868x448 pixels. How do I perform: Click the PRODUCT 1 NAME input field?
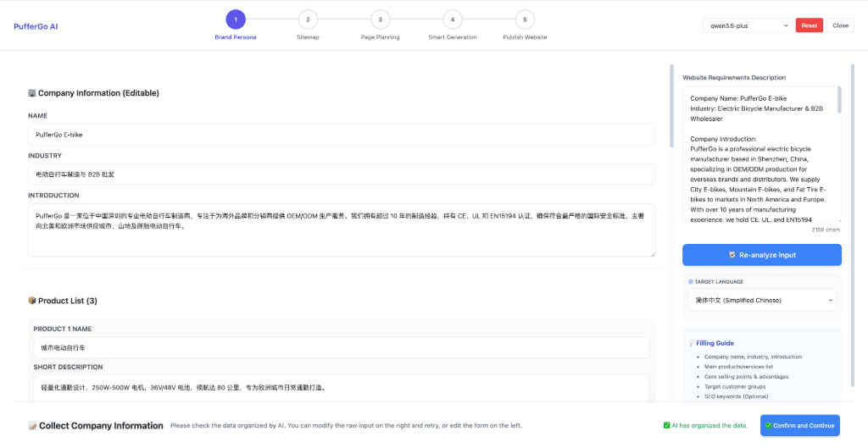tap(342, 348)
